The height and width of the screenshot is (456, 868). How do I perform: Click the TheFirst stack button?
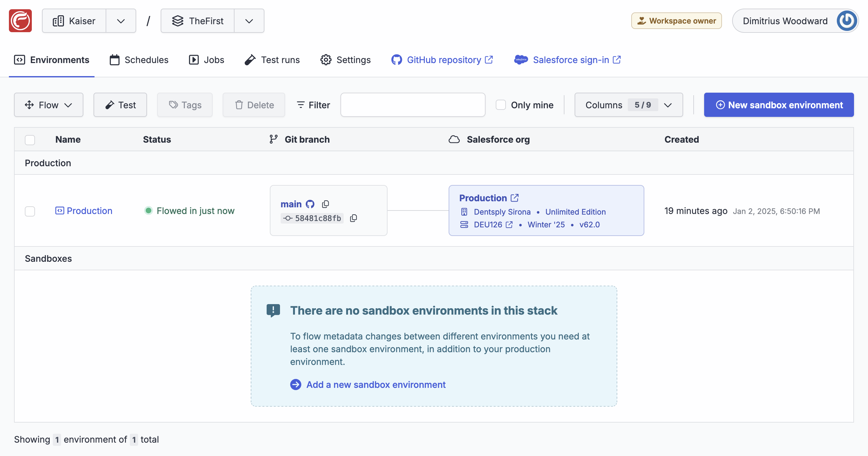click(198, 21)
